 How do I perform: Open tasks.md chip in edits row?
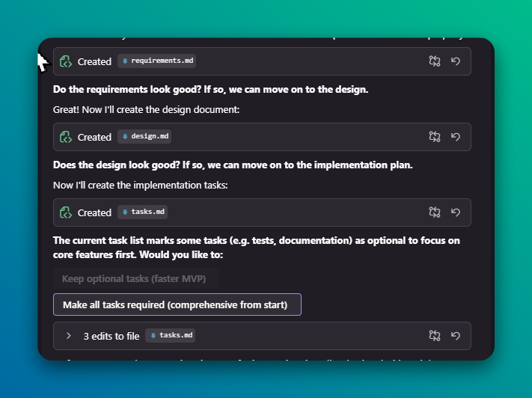pos(171,335)
